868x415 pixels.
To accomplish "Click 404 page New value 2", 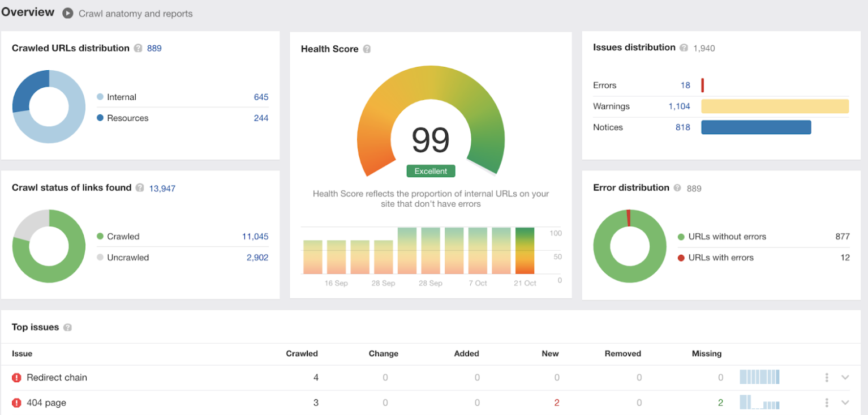I will pyautogui.click(x=557, y=403).
